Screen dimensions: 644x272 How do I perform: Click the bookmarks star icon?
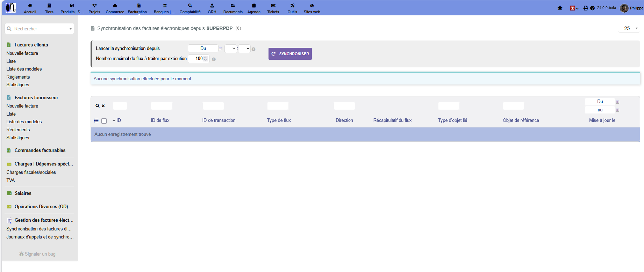pyautogui.click(x=560, y=8)
